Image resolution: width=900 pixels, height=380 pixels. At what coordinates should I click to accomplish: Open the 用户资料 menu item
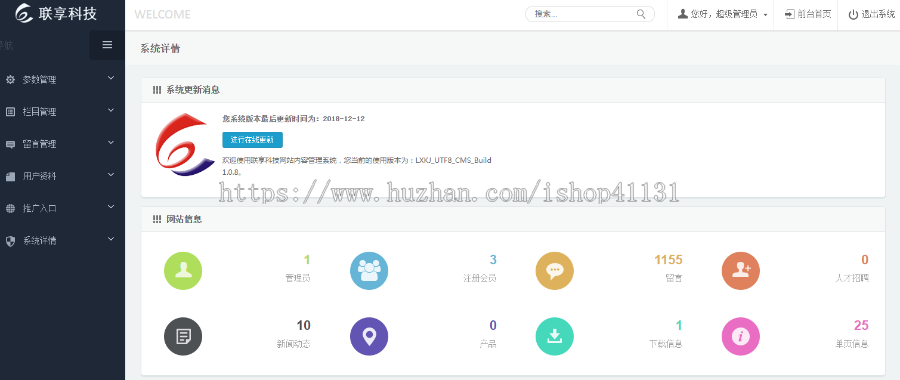[x=62, y=176]
